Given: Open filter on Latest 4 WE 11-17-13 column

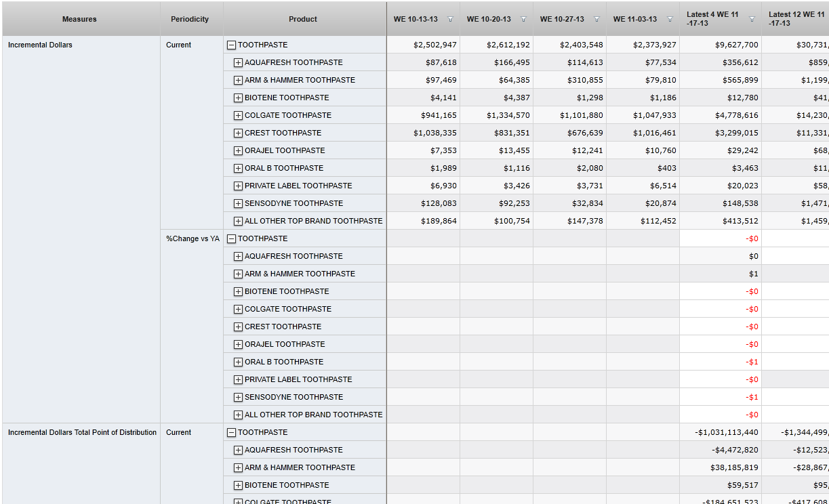Looking at the screenshot, I should tap(752, 20).
